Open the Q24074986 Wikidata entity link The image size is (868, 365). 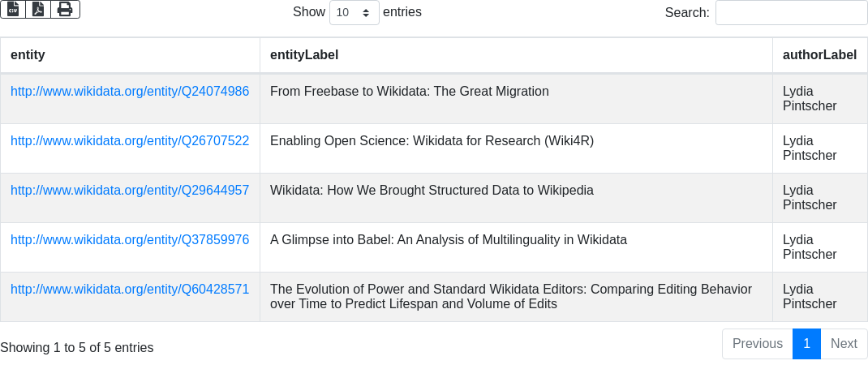[130, 92]
